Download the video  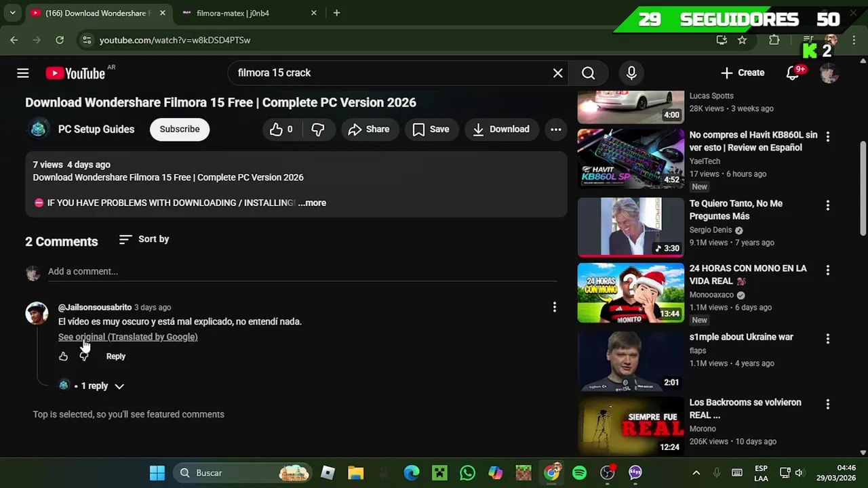point(501,129)
